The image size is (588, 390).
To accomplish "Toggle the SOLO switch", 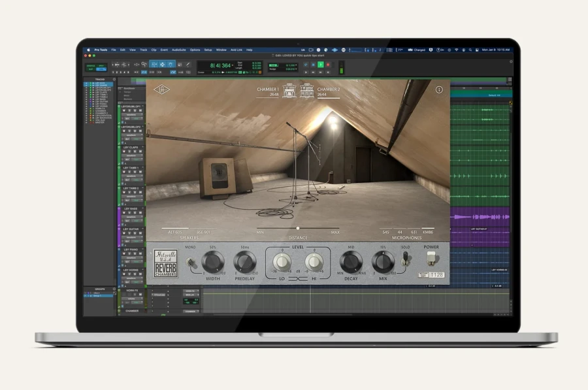I will [x=405, y=259].
